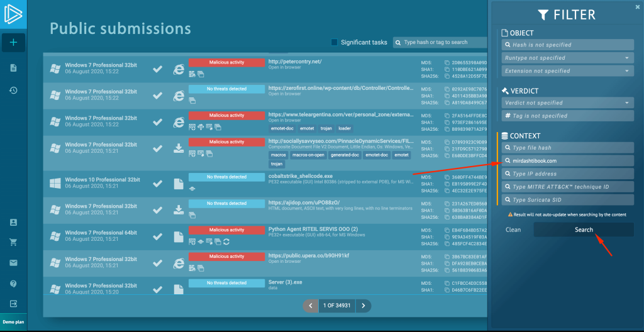The width and height of the screenshot is (644, 332).
Task: Open the profile icon in sidebar
Action: 13,223
